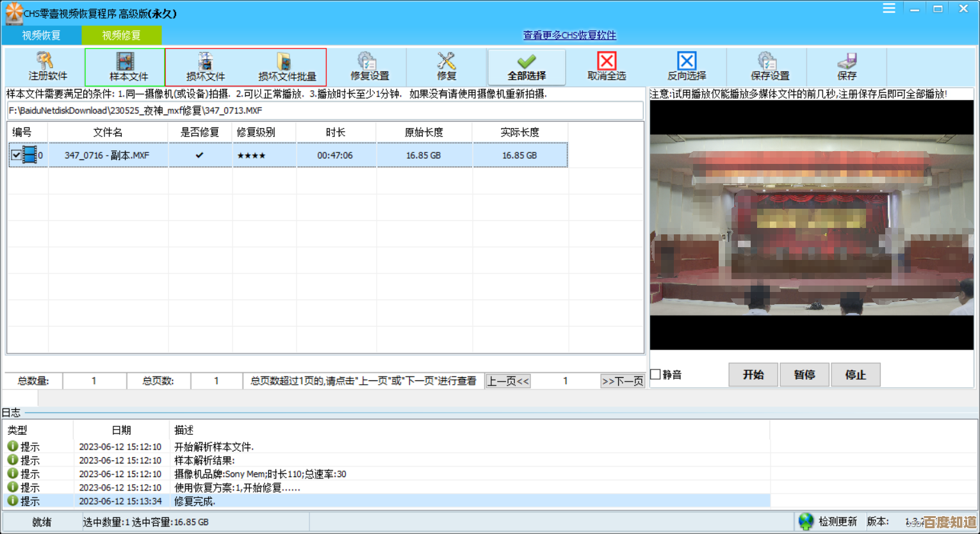The height and width of the screenshot is (534, 980).
Task: Open the 查看更多CHS恢复软件 link
Action: (x=569, y=35)
